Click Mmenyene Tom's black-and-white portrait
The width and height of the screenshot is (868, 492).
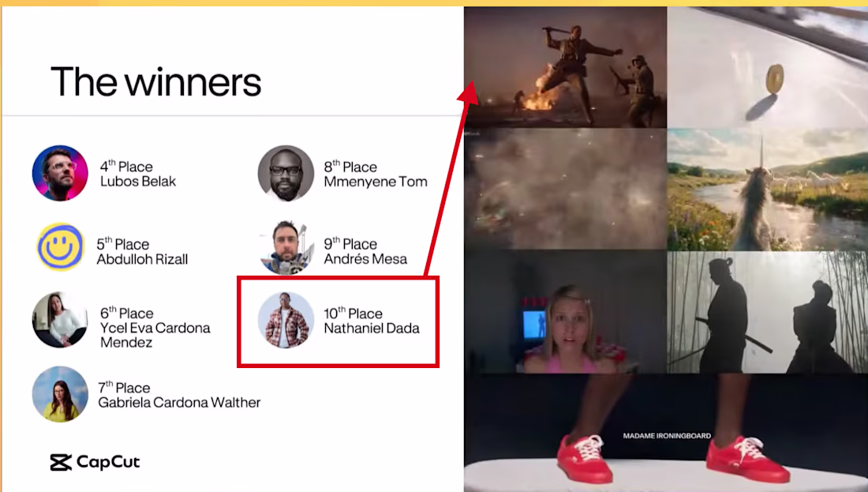coord(286,173)
